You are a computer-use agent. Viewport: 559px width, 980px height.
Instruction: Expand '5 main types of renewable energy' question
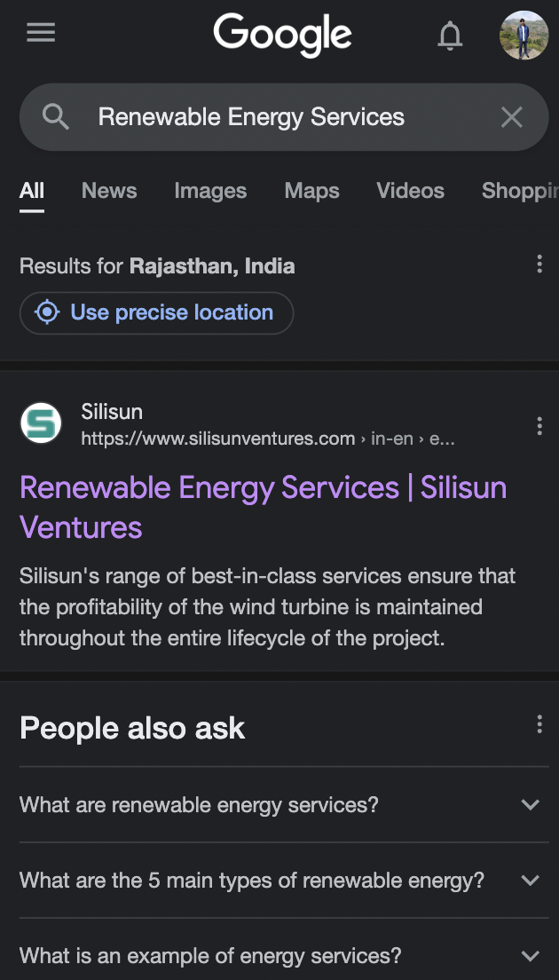pos(530,881)
